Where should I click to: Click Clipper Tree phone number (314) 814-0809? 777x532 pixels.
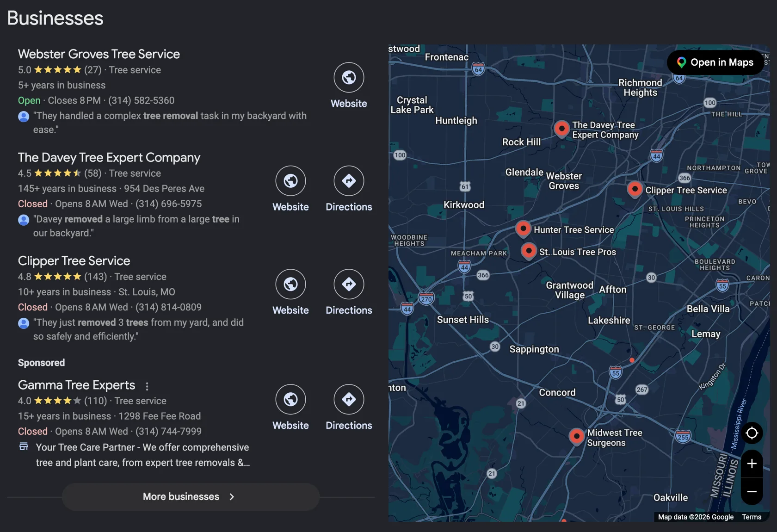click(x=168, y=307)
